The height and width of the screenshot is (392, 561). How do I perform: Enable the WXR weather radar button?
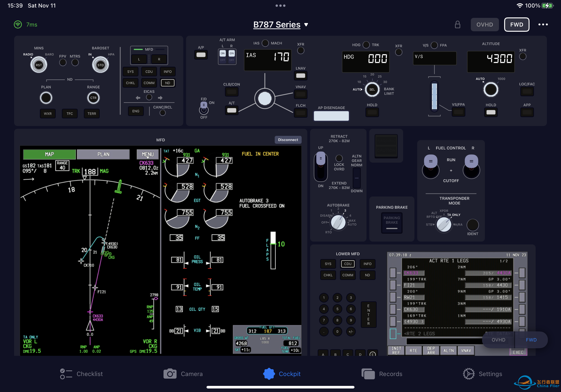tap(48, 114)
